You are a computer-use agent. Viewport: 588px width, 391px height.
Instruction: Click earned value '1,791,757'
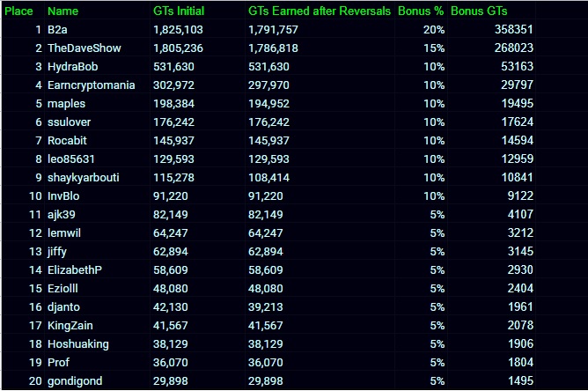point(273,30)
